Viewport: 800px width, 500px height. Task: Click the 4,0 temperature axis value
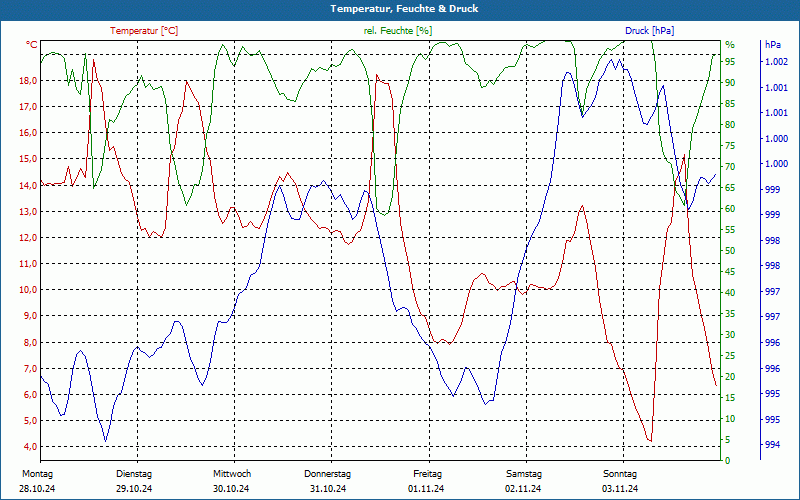click(x=31, y=447)
